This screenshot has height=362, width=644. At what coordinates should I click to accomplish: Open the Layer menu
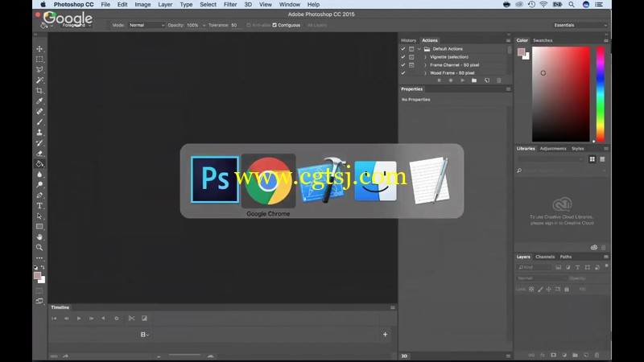click(x=165, y=5)
